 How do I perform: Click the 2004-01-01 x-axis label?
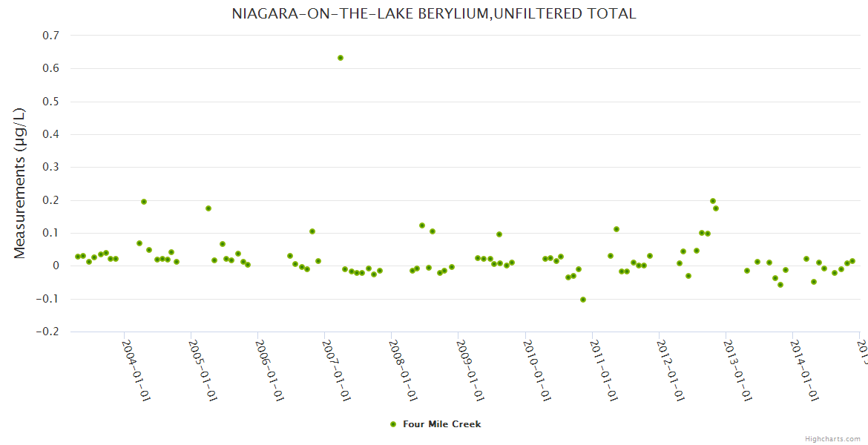coord(137,369)
